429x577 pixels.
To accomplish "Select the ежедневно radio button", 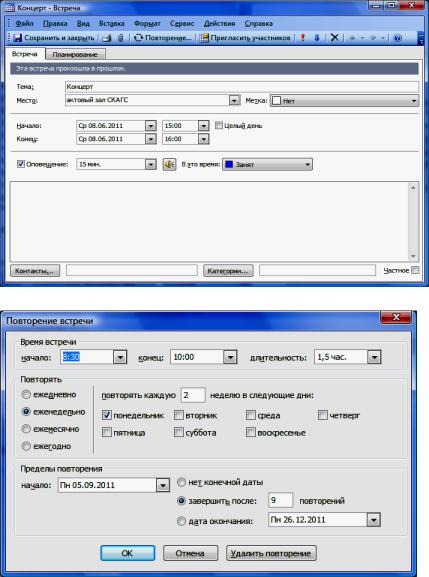I will pos(26,394).
